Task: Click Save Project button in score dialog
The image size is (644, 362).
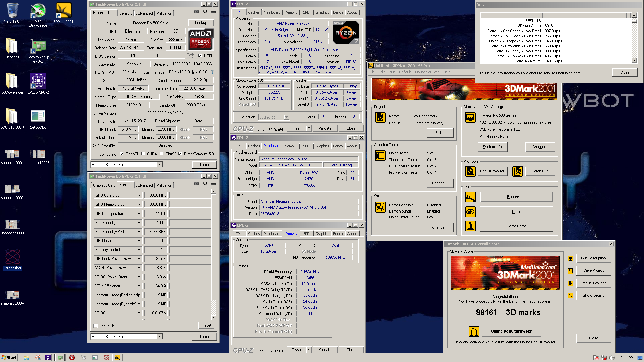Action: [x=593, y=270]
